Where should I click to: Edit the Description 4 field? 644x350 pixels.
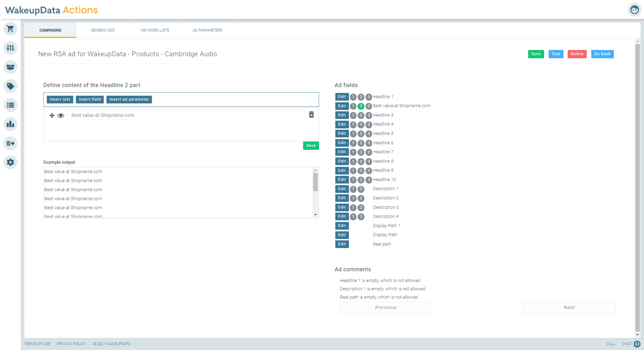(342, 216)
